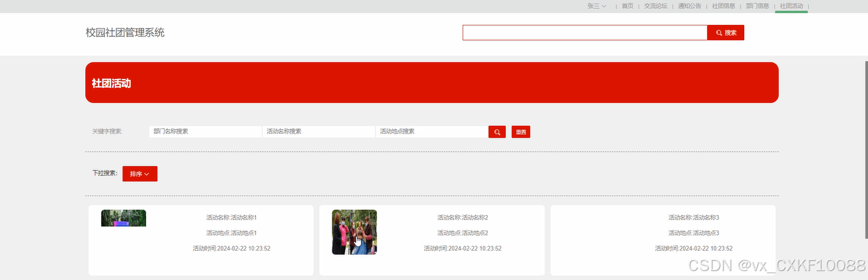Viewport: 868px width, 280px height.
Task: Click the 活动时间 line of 活动名称3 card
Action: [694, 248]
